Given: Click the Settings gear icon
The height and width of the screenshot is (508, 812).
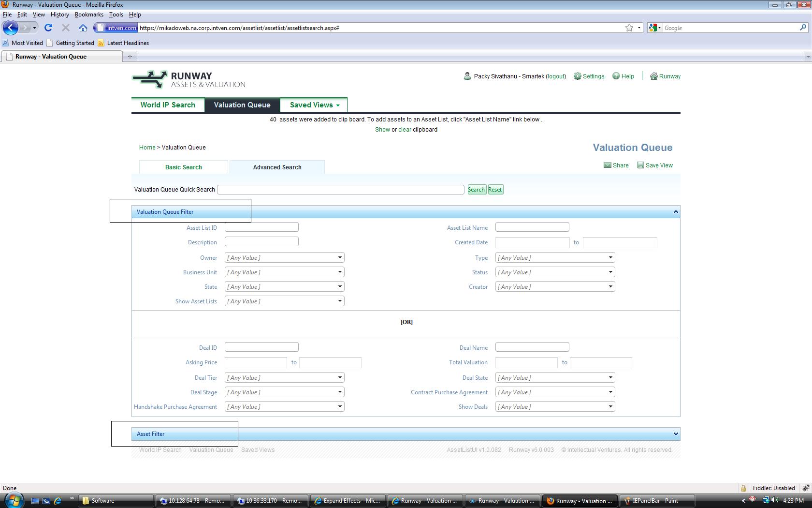Looking at the screenshot, I should tap(577, 76).
